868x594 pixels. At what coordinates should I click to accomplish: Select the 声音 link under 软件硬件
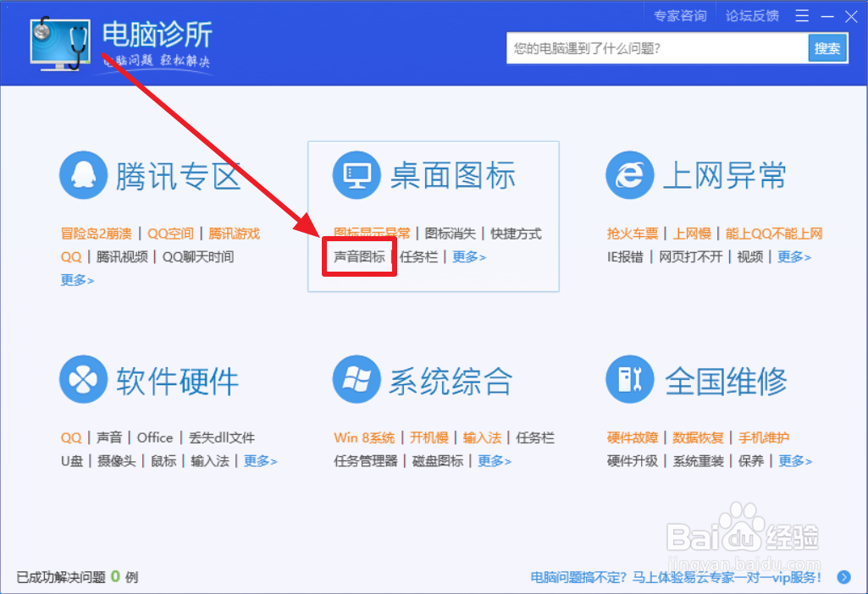click(109, 437)
